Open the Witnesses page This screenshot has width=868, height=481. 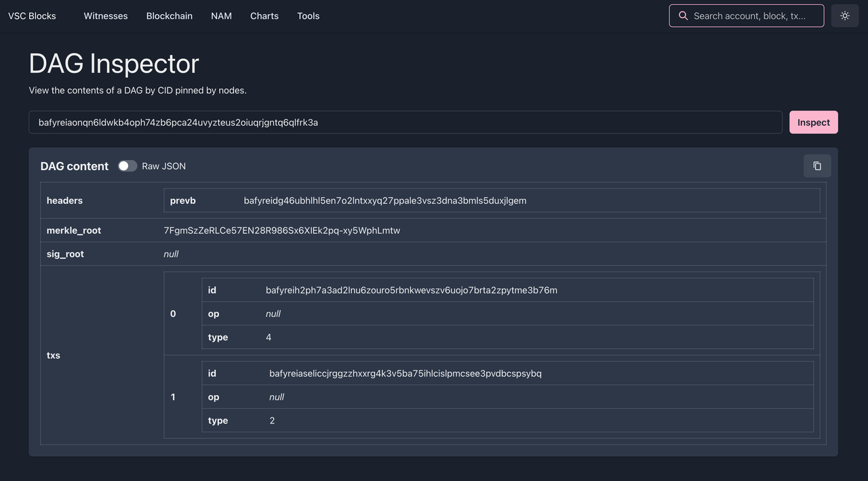tap(105, 16)
